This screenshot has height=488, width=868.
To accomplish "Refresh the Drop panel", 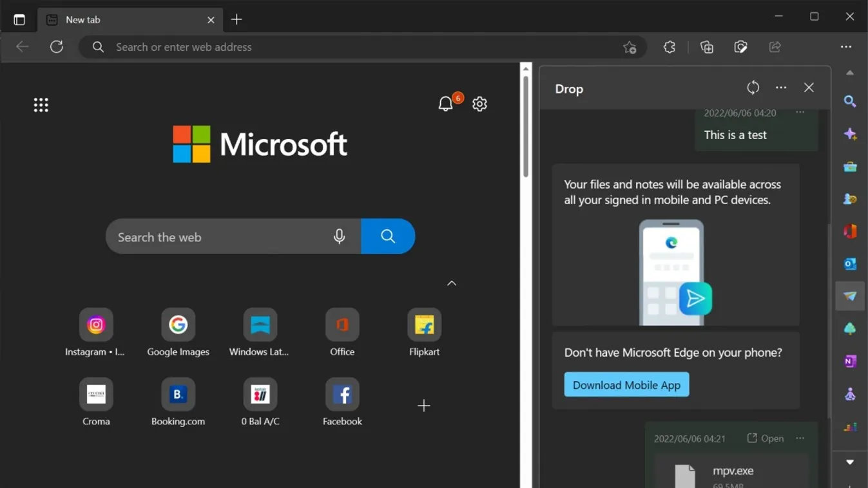I will click(x=753, y=88).
